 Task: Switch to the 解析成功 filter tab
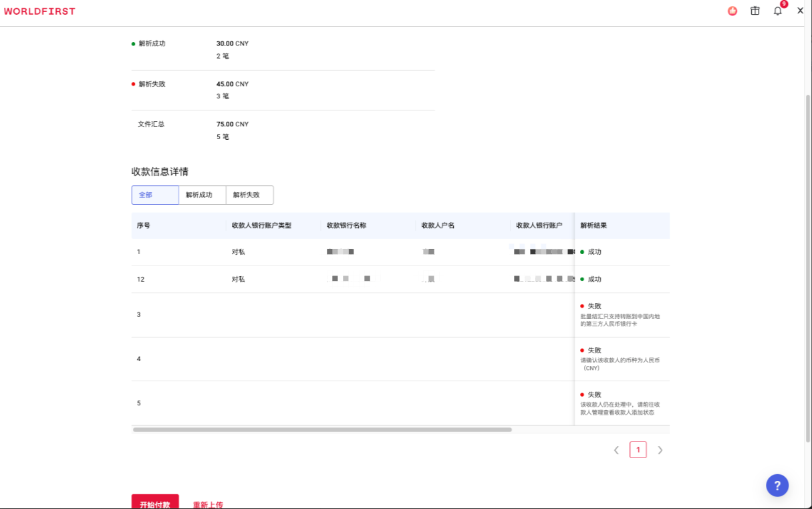coord(202,195)
